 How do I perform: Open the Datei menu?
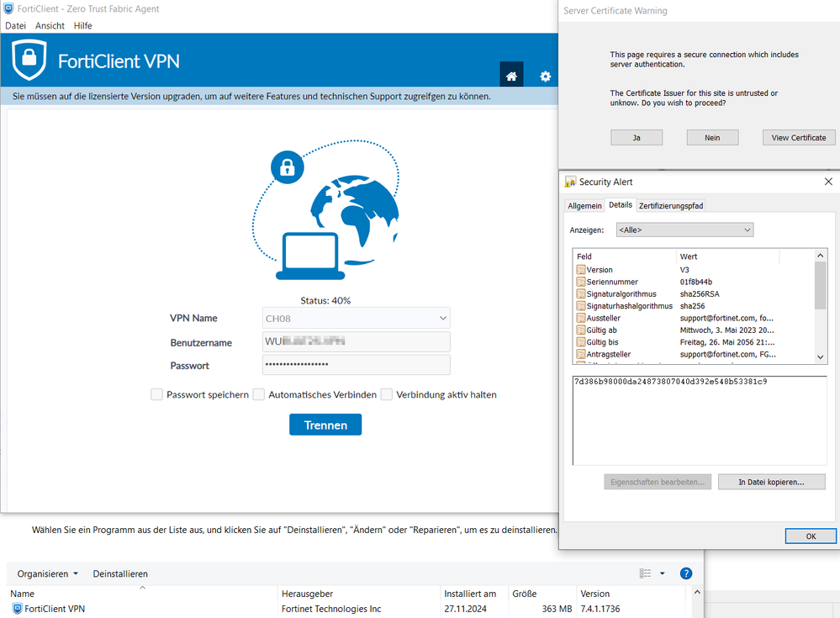click(x=15, y=26)
